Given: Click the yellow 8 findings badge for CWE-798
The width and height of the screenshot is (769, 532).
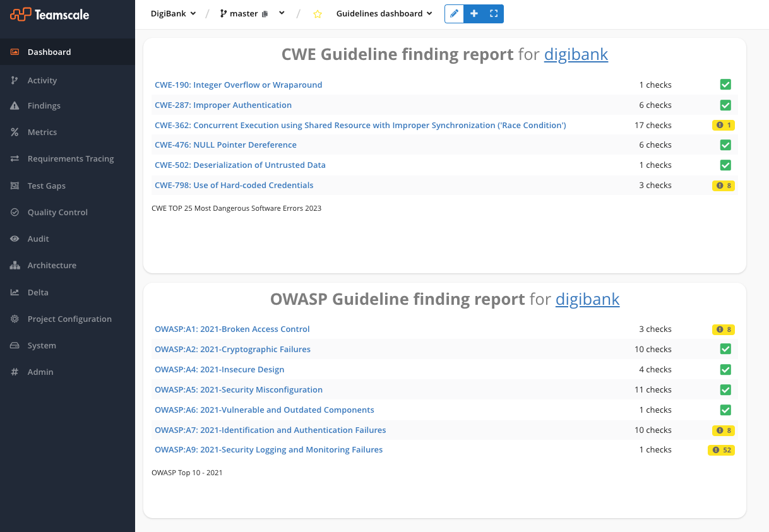Looking at the screenshot, I should tap(723, 185).
